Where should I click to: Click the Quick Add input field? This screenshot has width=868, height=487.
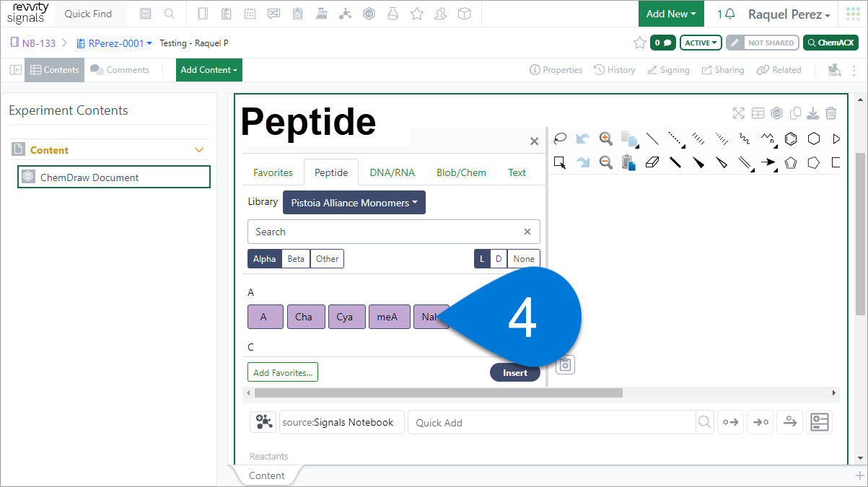(x=552, y=422)
